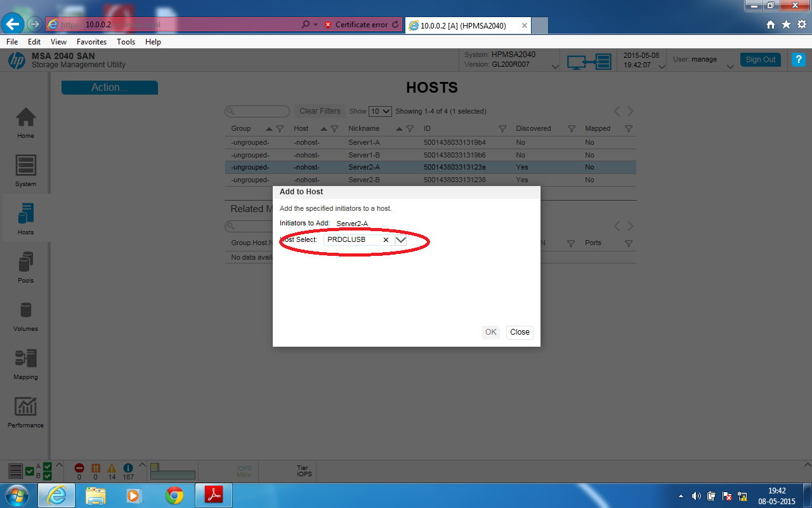Screen dimensions: 812x508
Task: Click the hosts search input field
Action: (257, 111)
